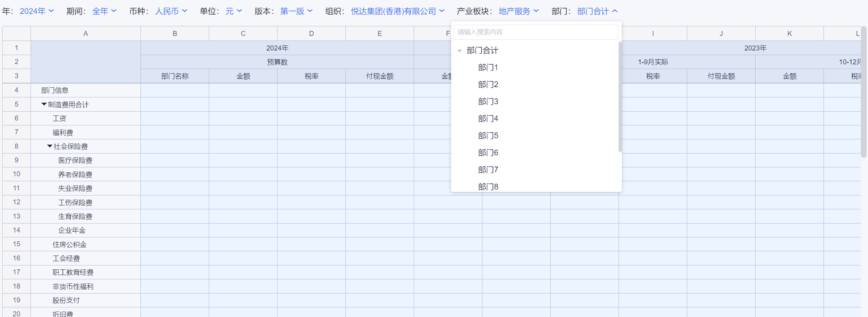The width and height of the screenshot is (868, 317).
Task: Close the 部门 部门合计 dropdown
Action: click(x=597, y=11)
